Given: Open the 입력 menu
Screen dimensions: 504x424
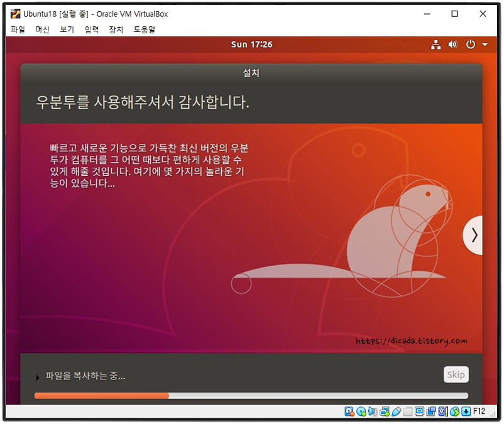Looking at the screenshot, I should 92,30.
